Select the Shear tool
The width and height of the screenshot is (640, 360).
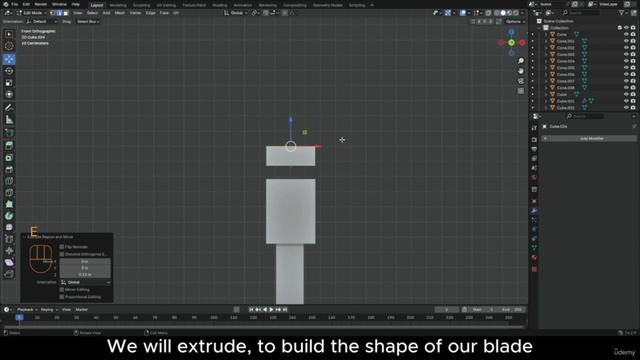coord(9,262)
